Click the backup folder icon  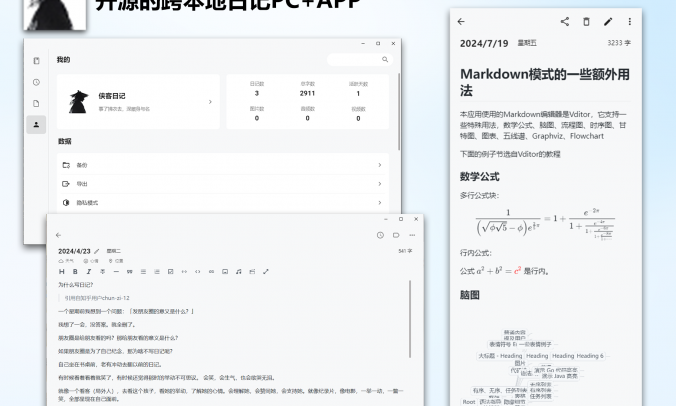point(66,165)
